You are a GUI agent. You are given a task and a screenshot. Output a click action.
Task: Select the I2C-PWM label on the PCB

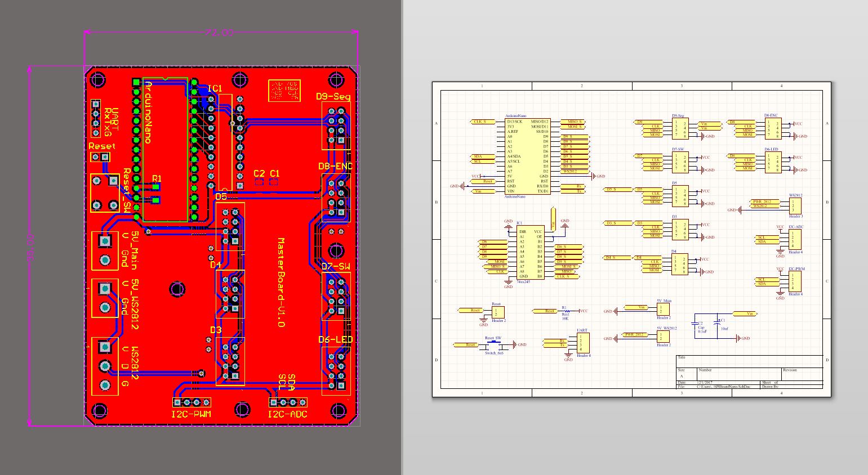click(192, 414)
